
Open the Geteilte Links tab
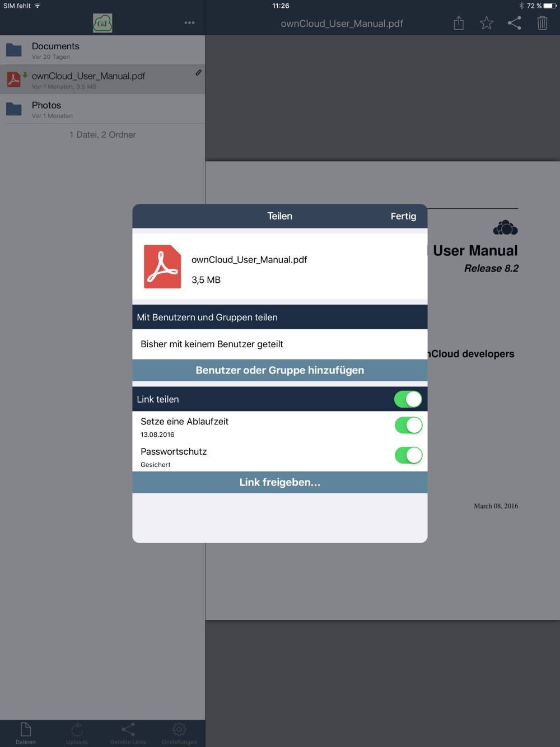(x=128, y=734)
